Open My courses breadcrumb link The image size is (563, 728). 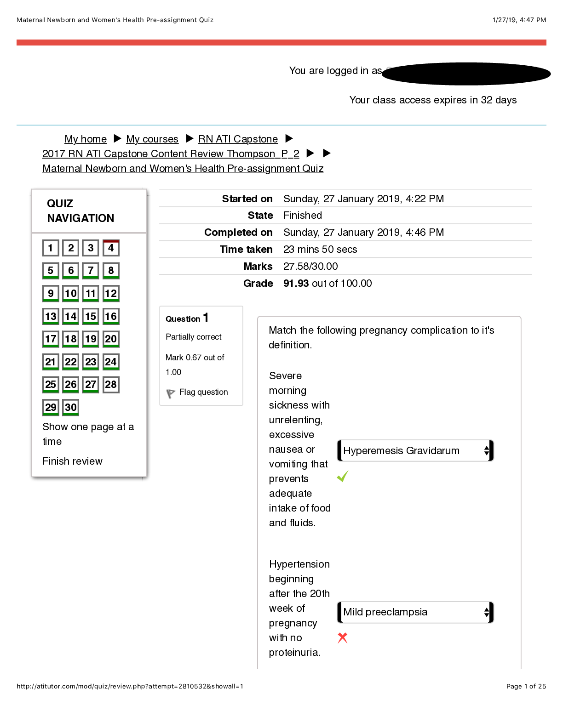152,139
